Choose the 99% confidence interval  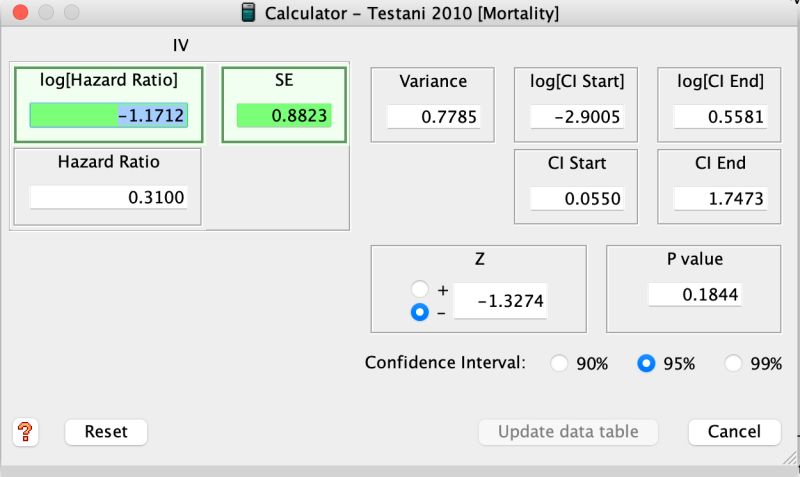point(733,363)
